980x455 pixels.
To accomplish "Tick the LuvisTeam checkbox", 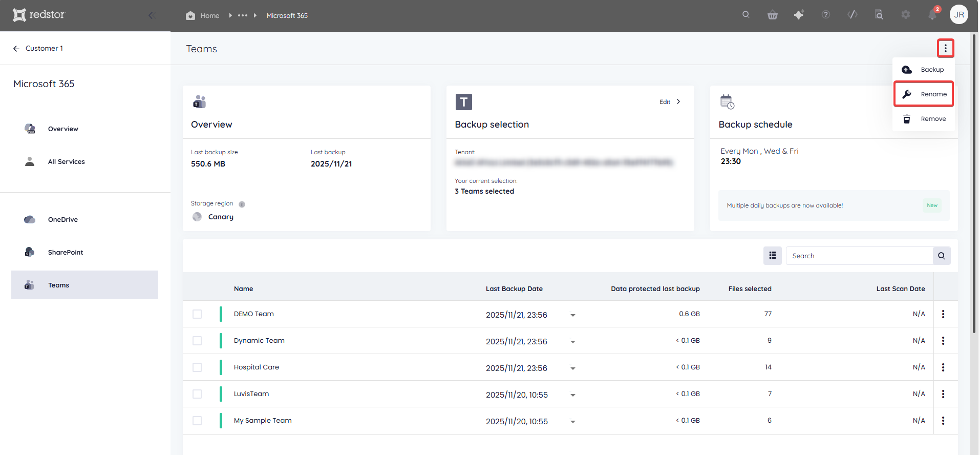I will tap(197, 394).
